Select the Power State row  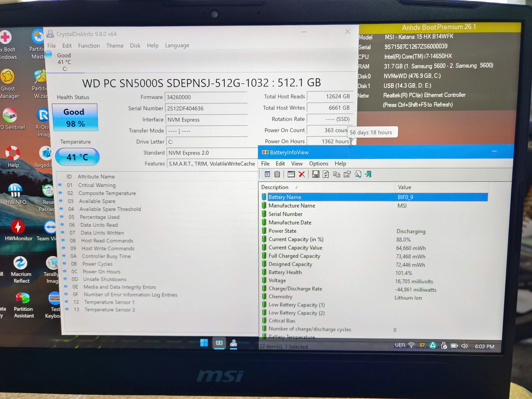(x=375, y=231)
